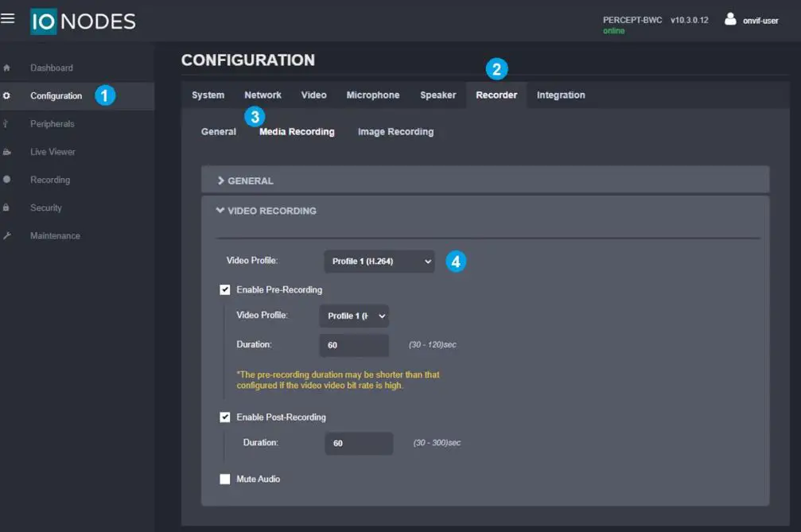Open the pre-recording Video Profile dropdown
The width and height of the screenshot is (801, 532).
tap(354, 316)
